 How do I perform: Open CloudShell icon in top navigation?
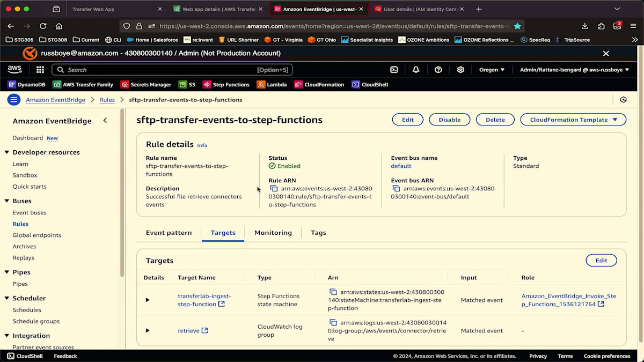(394, 70)
